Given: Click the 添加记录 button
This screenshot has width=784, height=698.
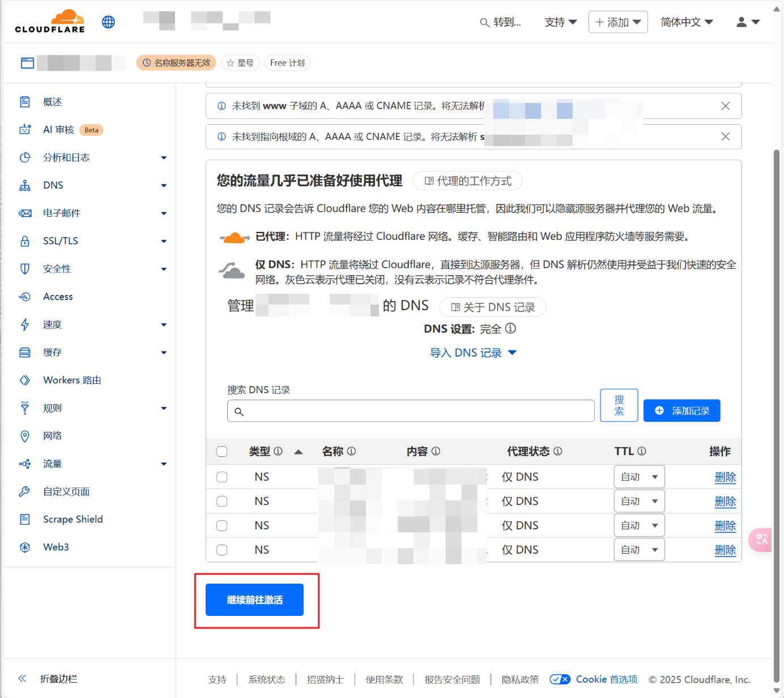Looking at the screenshot, I should (681, 410).
